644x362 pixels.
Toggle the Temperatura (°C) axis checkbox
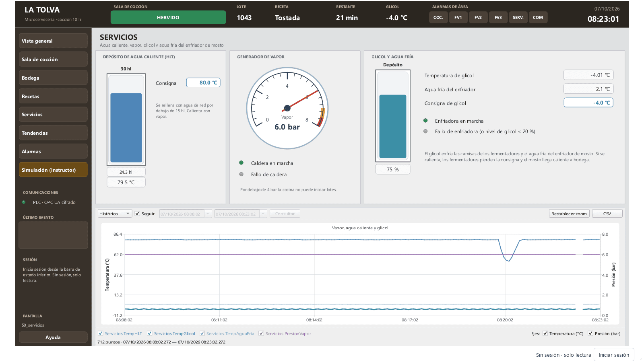tap(545, 333)
